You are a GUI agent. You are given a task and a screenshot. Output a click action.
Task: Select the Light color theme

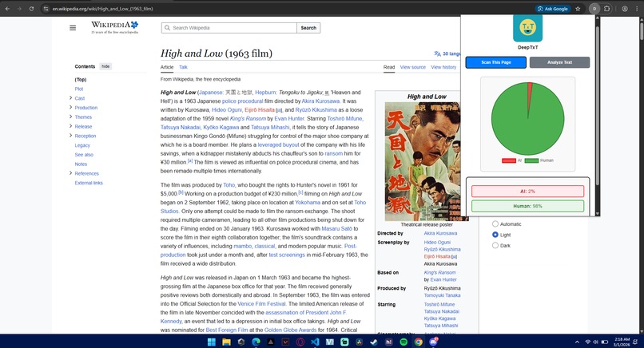pos(495,235)
